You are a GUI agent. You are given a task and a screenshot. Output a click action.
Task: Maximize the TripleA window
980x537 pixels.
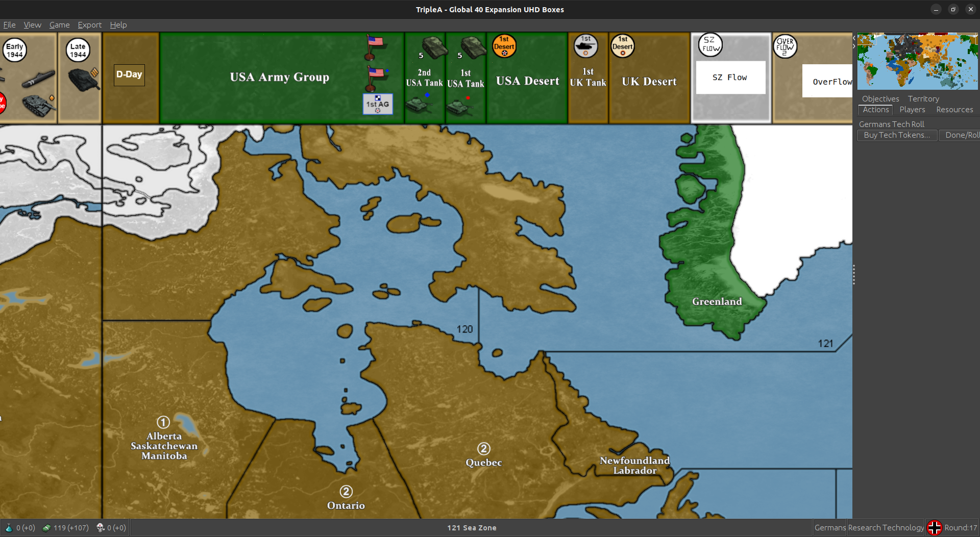(x=953, y=9)
